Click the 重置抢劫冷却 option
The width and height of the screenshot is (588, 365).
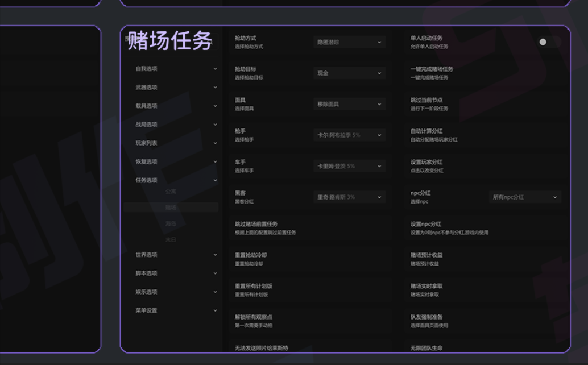tap(251, 259)
